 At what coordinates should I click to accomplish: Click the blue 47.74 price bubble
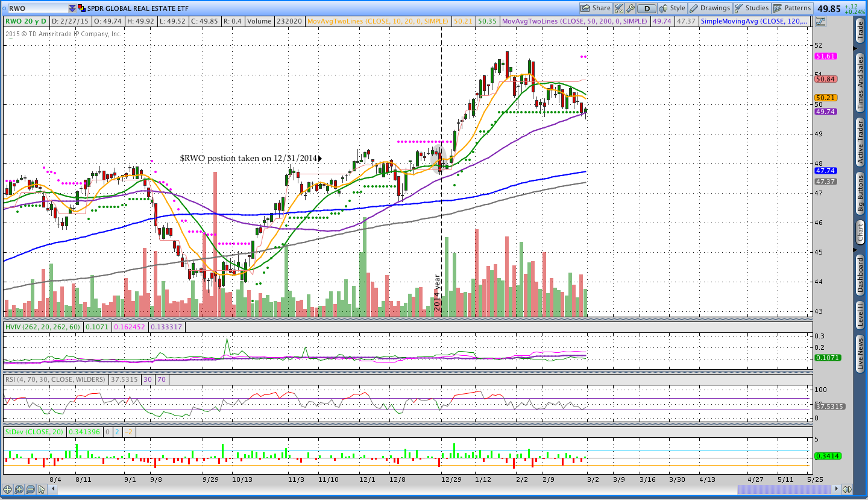(825, 171)
